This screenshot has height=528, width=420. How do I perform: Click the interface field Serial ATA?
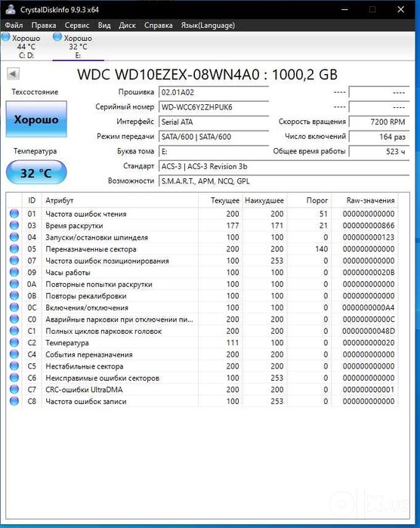(214, 122)
